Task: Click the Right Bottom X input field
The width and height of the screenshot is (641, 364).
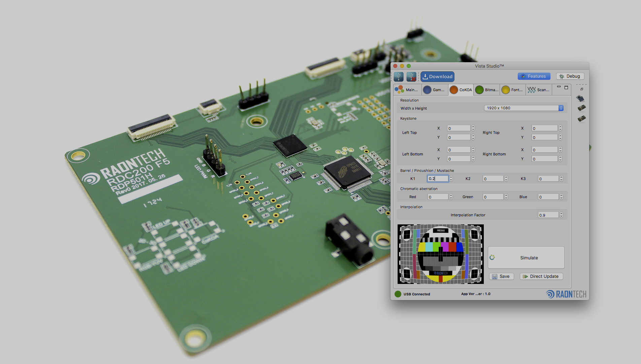Action: coord(545,150)
